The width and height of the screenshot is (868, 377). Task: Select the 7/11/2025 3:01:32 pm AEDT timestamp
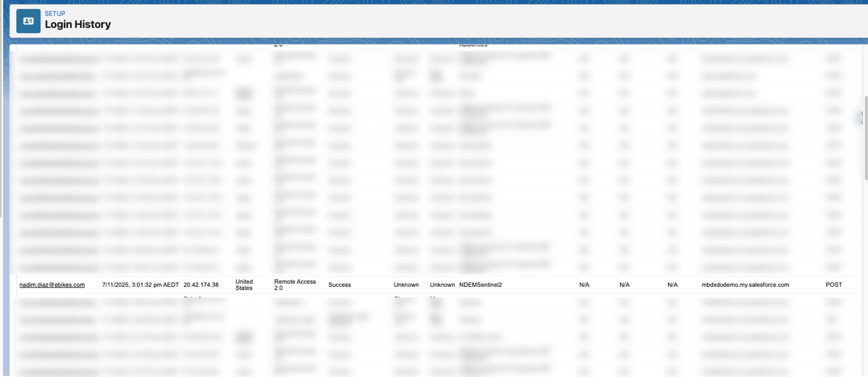pos(140,285)
